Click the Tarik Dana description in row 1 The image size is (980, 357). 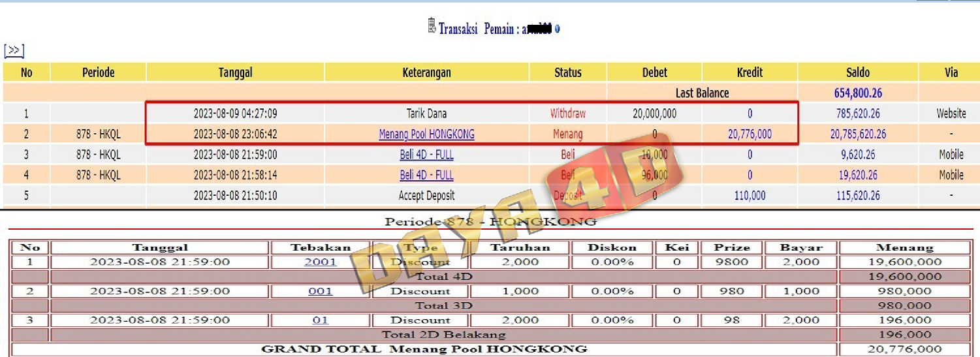pos(426,114)
